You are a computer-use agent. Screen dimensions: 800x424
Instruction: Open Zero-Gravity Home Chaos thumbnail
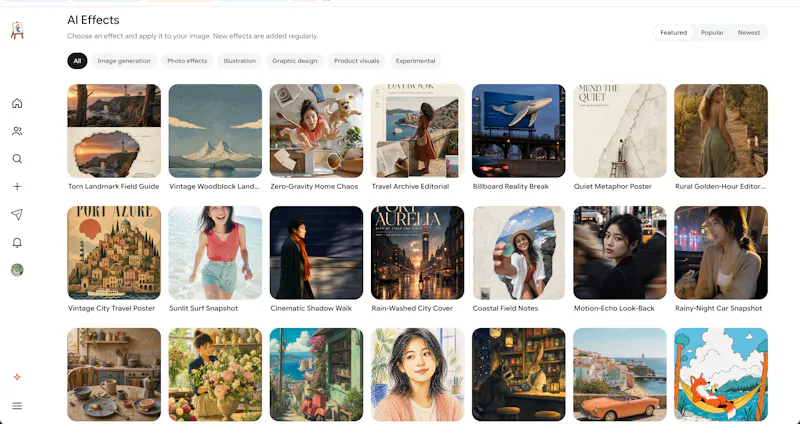[316, 131]
